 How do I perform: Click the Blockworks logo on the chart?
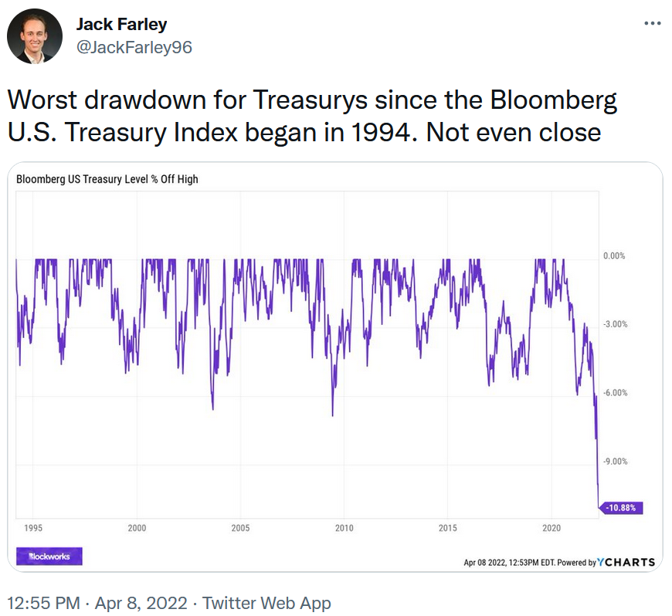coord(49,556)
